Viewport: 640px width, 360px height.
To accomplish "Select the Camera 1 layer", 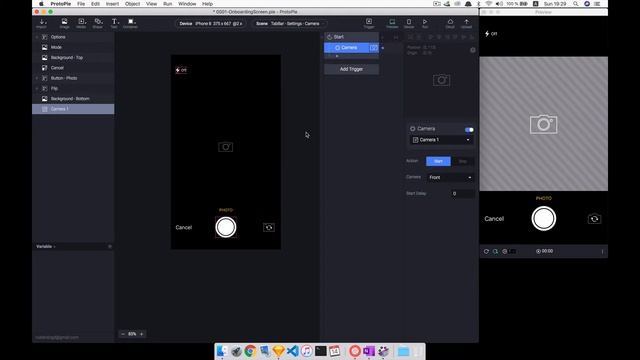I will coord(73,109).
